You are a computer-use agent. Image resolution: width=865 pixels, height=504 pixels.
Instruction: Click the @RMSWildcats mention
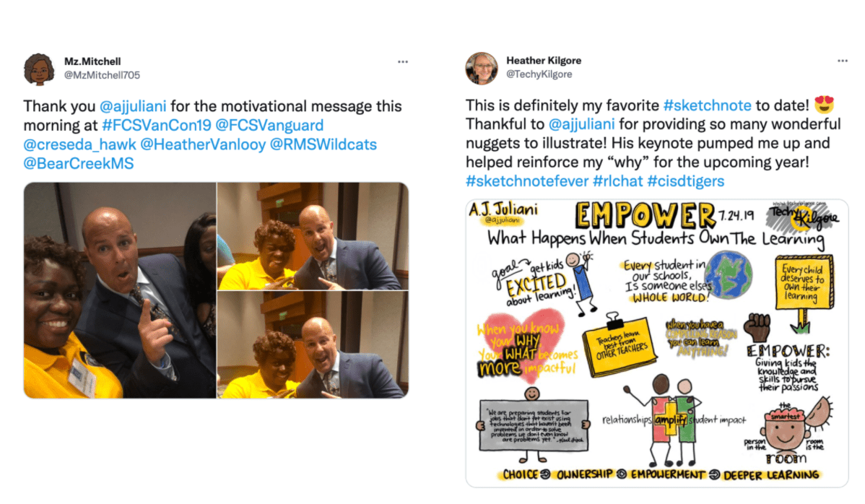323,144
